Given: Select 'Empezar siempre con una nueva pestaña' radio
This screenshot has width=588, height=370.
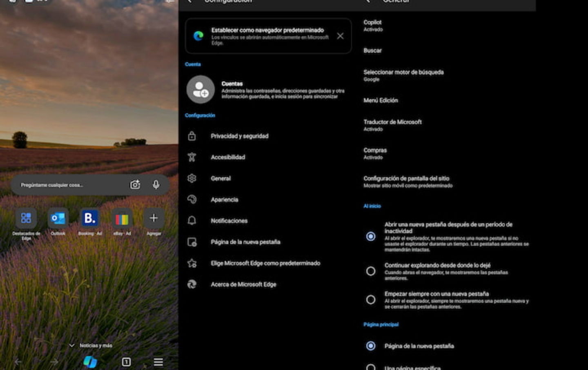Looking at the screenshot, I should 371,299.
